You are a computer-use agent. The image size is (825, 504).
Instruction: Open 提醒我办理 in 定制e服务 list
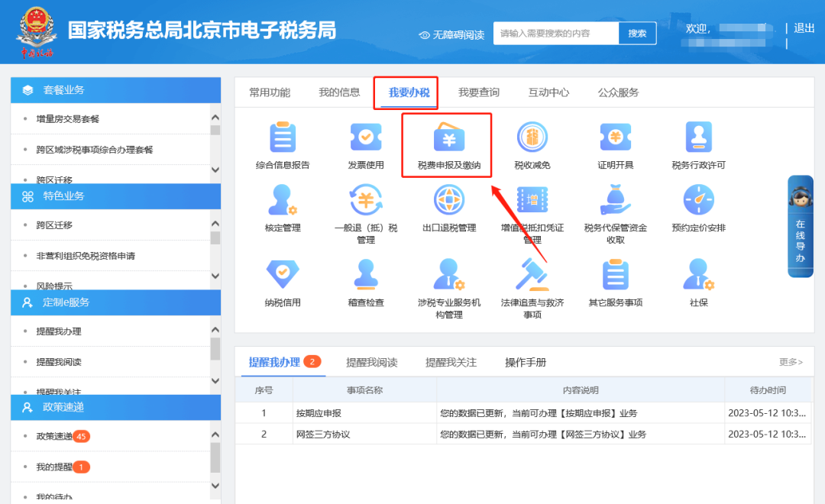point(59,331)
